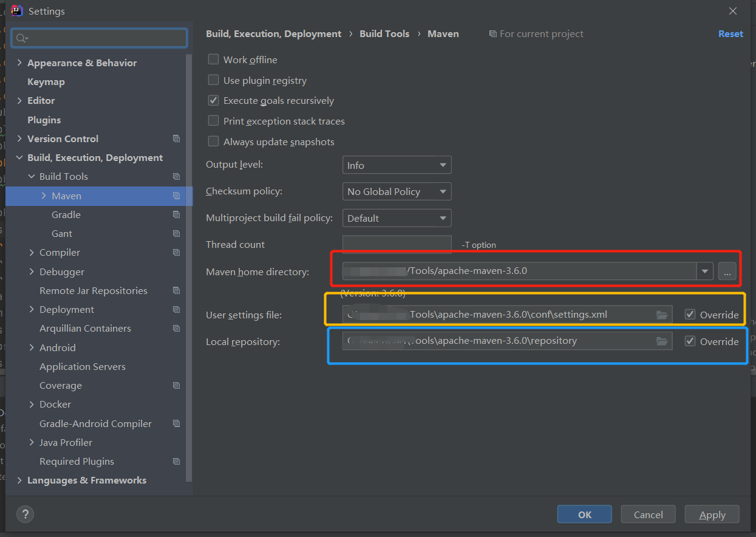Expand the Debugger node
The width and height of the screenshot is (756, 537).
tap(32, 272)
